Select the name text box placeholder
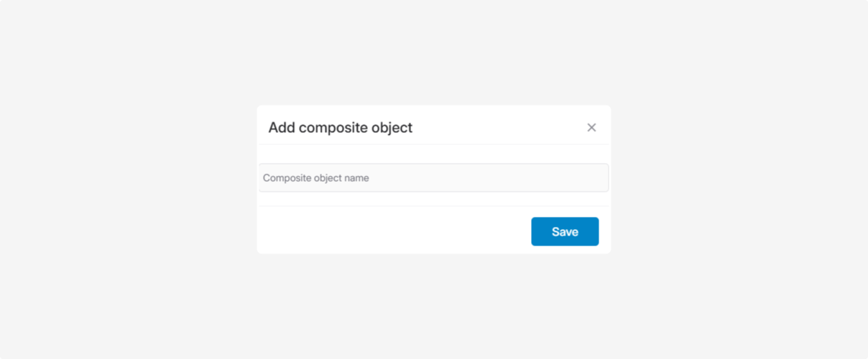Viewport: 868px width, 359px height. 316,178
